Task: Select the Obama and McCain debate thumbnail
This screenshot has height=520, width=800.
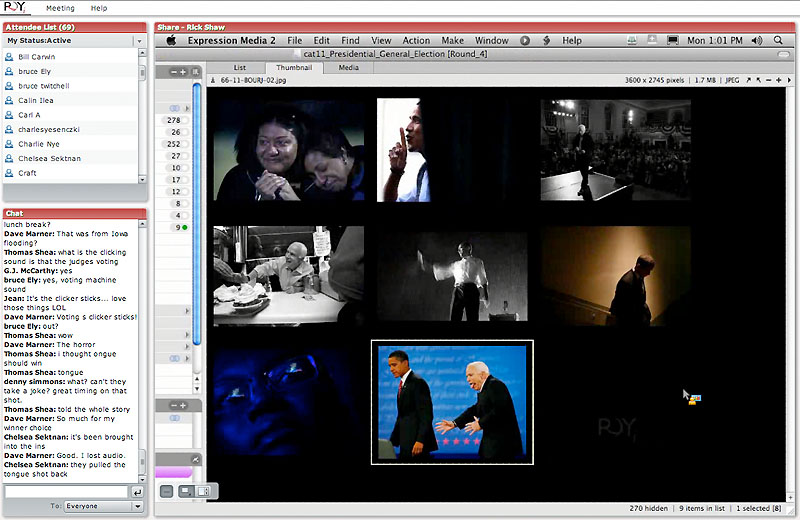Action: 452,402
